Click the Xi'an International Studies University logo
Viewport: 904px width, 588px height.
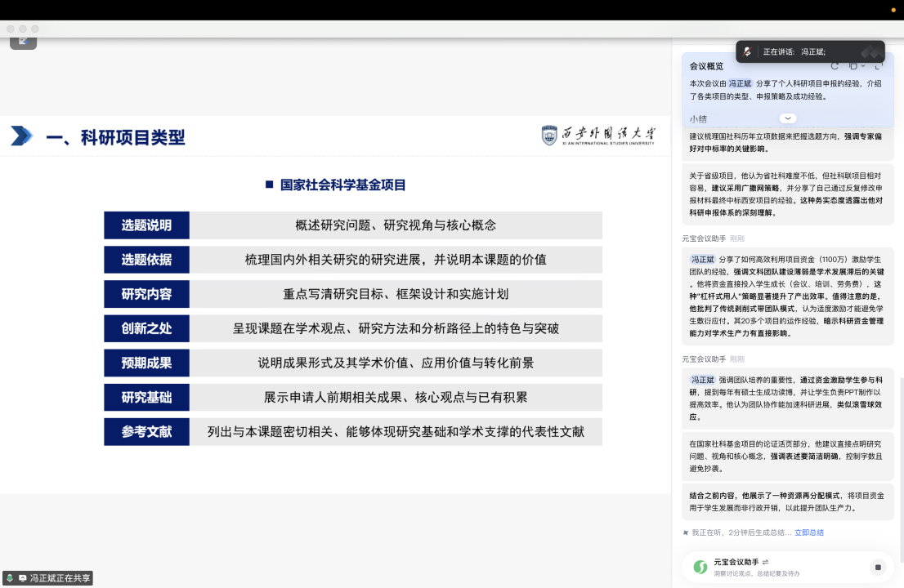point(598,136)
